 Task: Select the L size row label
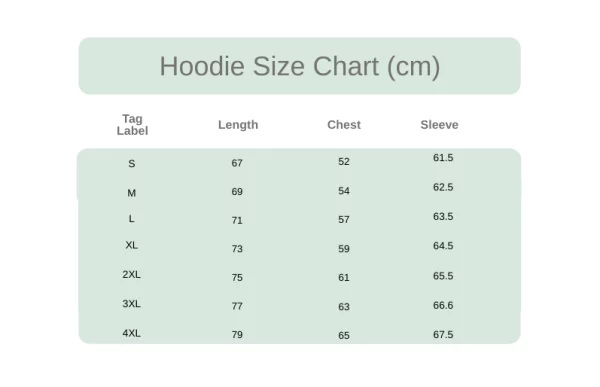coord(132,219)
